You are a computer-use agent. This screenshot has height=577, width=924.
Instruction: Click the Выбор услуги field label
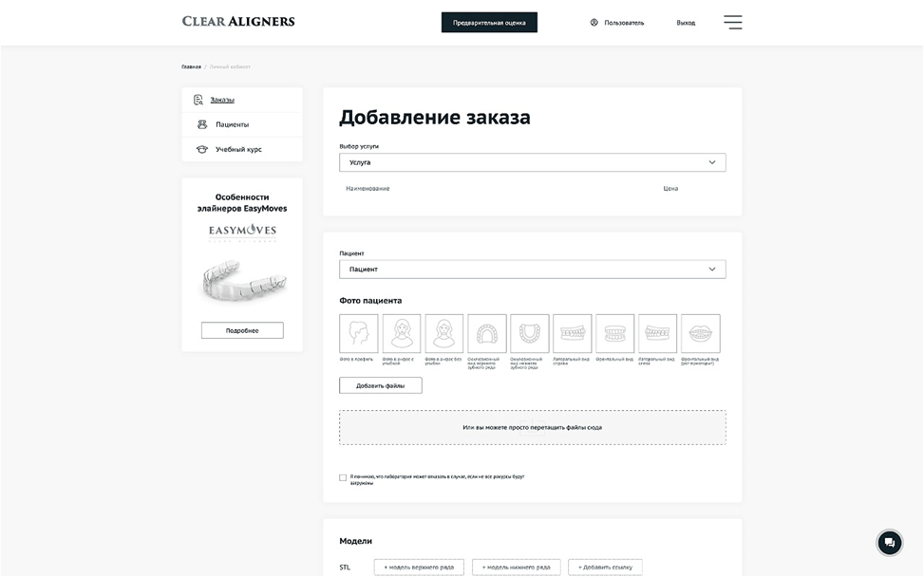click(359, 146)
